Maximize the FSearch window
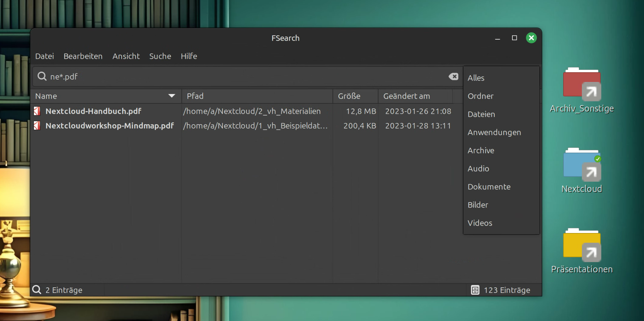Screen dimensions: 644x321 coord(514,38)
